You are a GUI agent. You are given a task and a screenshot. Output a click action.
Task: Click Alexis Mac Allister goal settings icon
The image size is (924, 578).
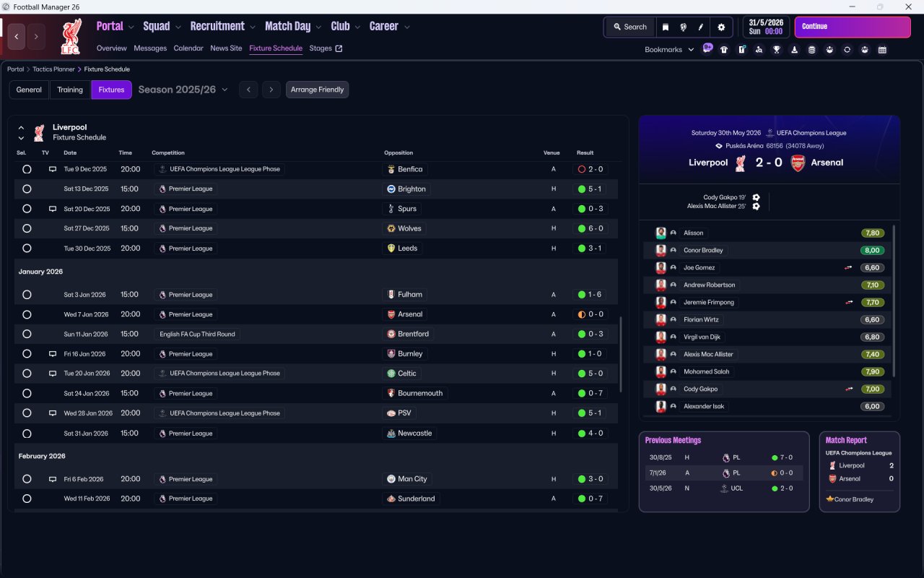(756, 206)
